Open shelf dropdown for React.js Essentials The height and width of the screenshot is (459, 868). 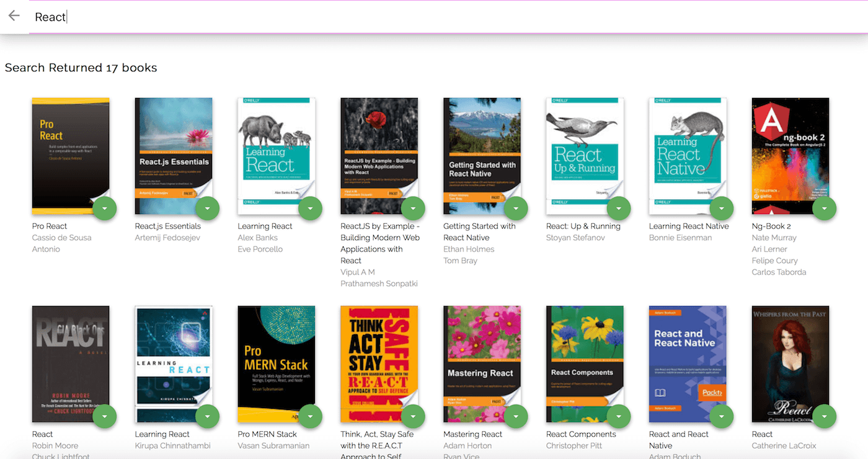click(207, 208)
